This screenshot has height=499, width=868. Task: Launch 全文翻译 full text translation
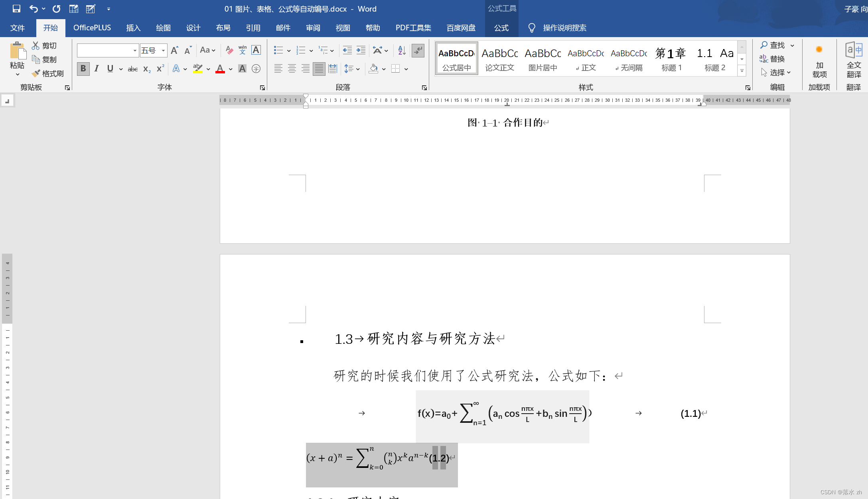854,61
